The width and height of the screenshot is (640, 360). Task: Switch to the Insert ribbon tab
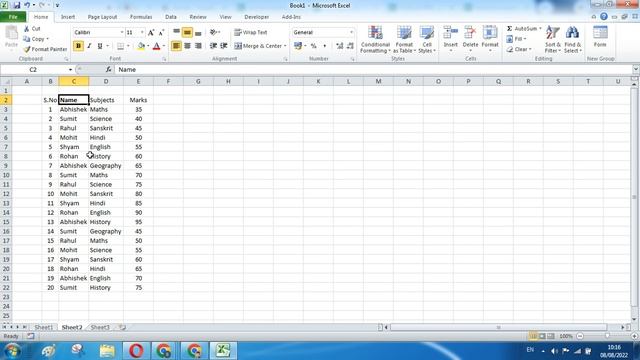coord(68,17)
